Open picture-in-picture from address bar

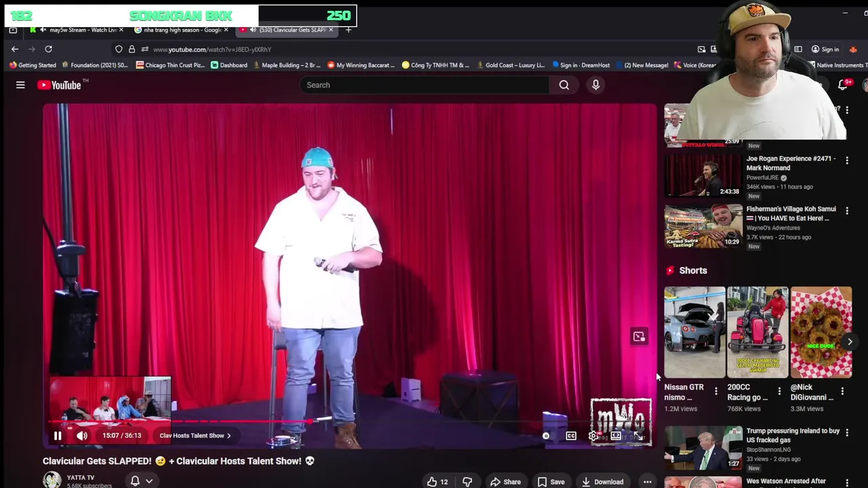click(x=701, y=49)
